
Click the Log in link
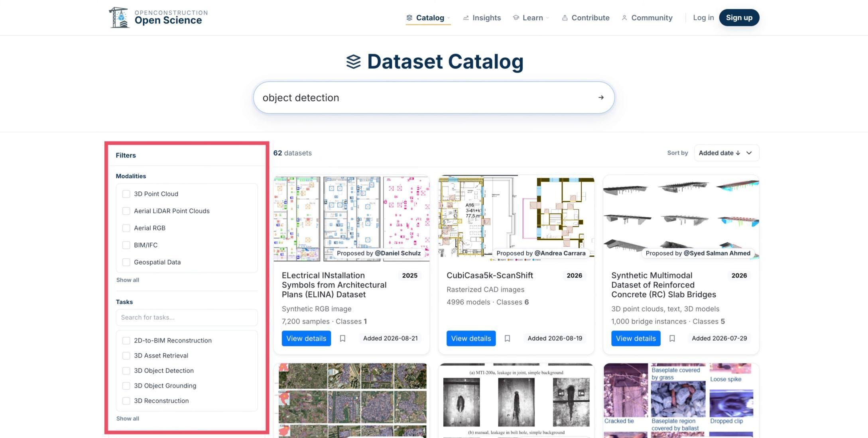click(x=703, y=18)
